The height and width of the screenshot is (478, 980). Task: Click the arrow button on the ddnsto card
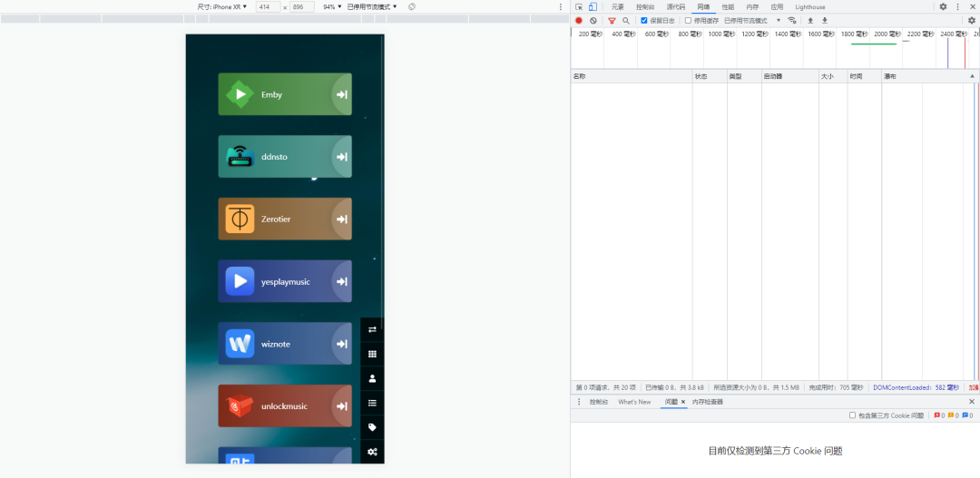coord(342,157)
